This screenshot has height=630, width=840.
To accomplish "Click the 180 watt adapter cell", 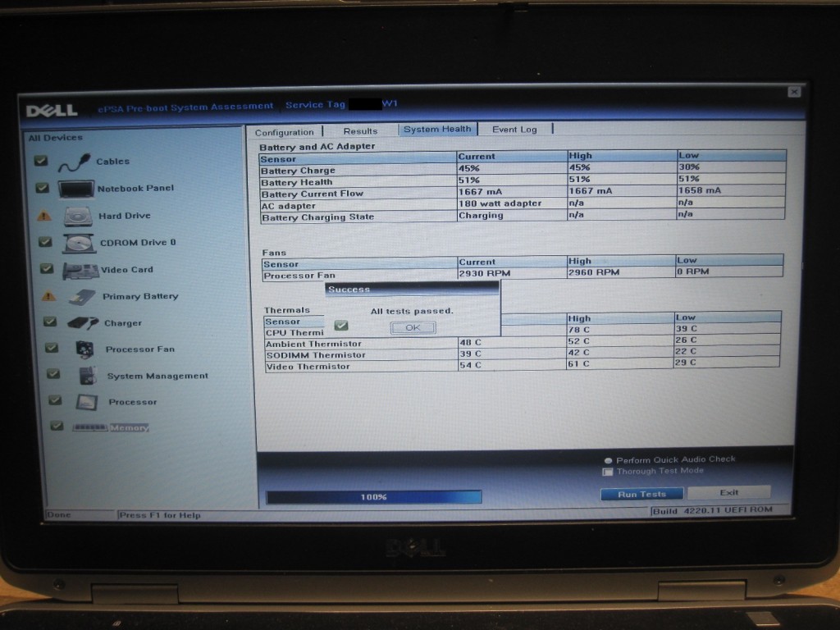I will click(x=500, y=203).
